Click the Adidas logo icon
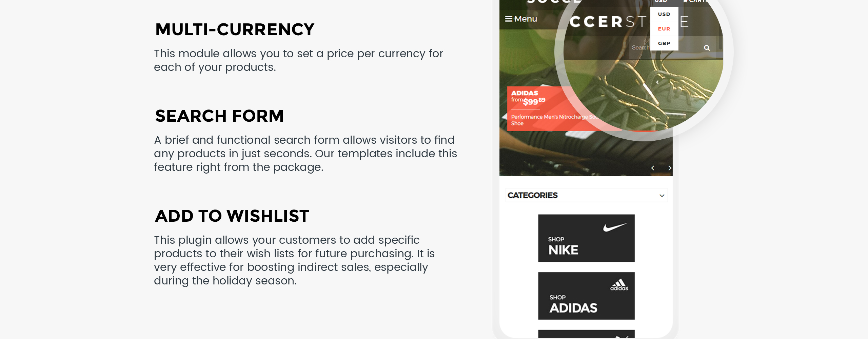This screenshot has width=868, height=339. point(619,285)
